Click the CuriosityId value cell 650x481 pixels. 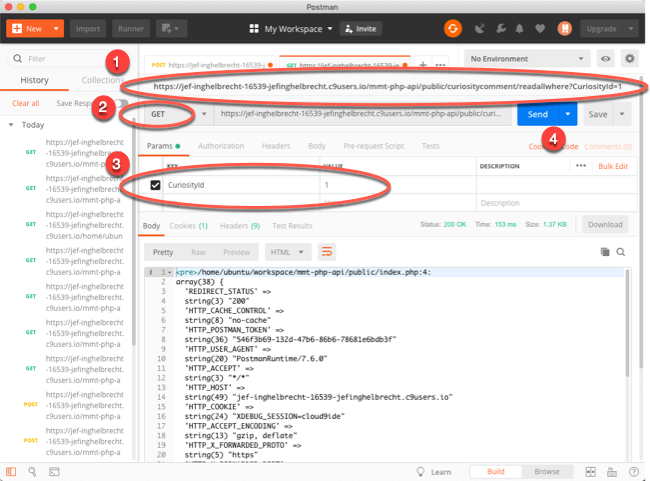click(x=398, y=185)
